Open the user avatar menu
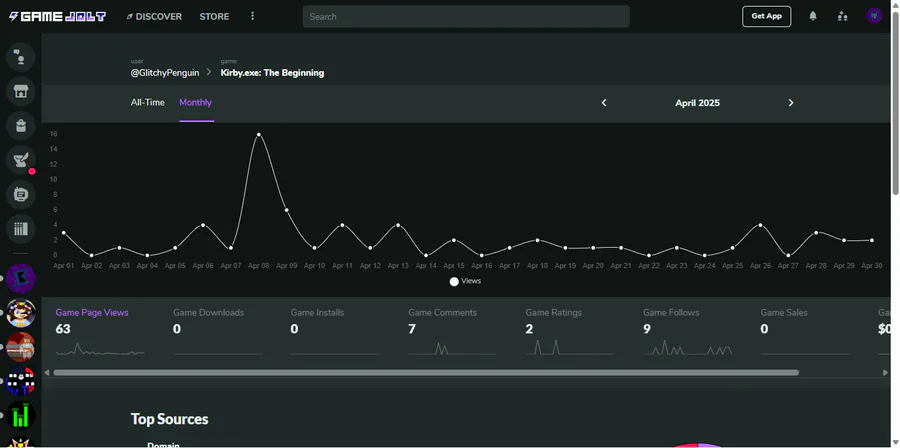 874,16
